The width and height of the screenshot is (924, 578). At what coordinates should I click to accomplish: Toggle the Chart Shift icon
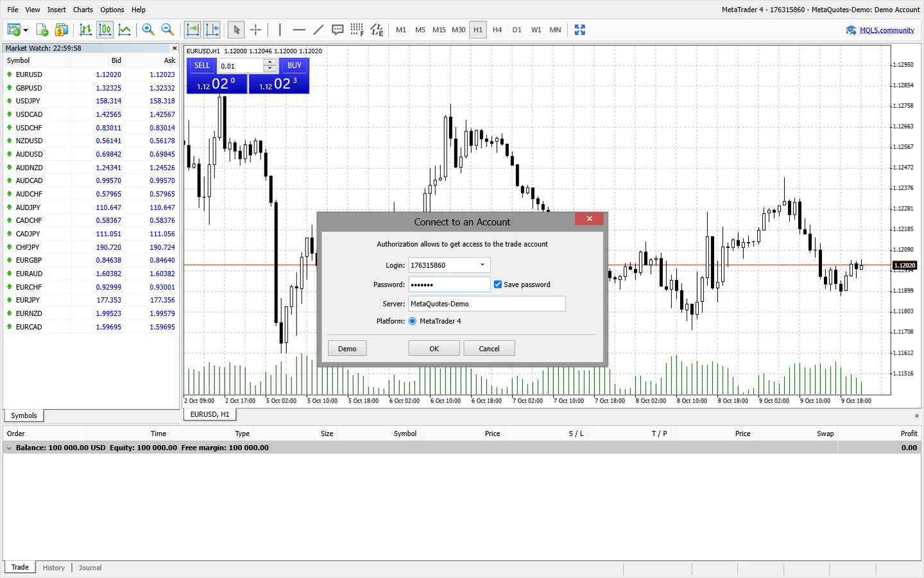[x=212, y=30]
